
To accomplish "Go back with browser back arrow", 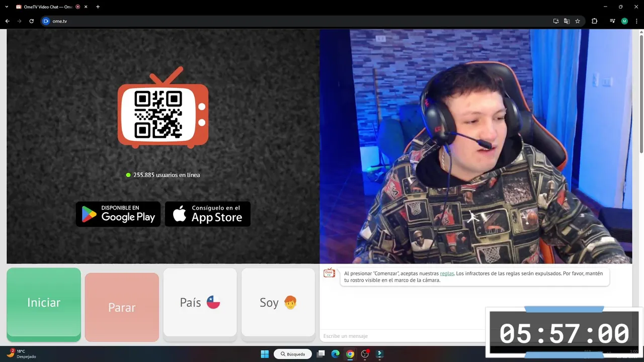I will pyautogui.click(x=7, y=21).
